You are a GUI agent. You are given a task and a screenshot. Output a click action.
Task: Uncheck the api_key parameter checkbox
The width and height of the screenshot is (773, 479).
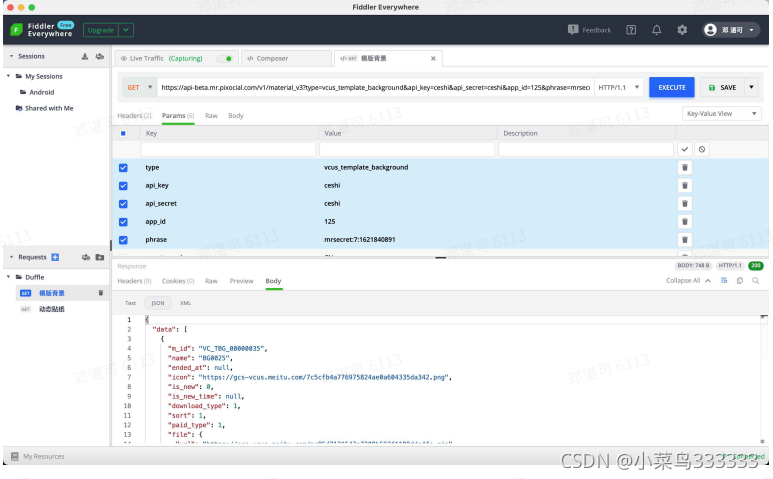(x=123, y=186)
